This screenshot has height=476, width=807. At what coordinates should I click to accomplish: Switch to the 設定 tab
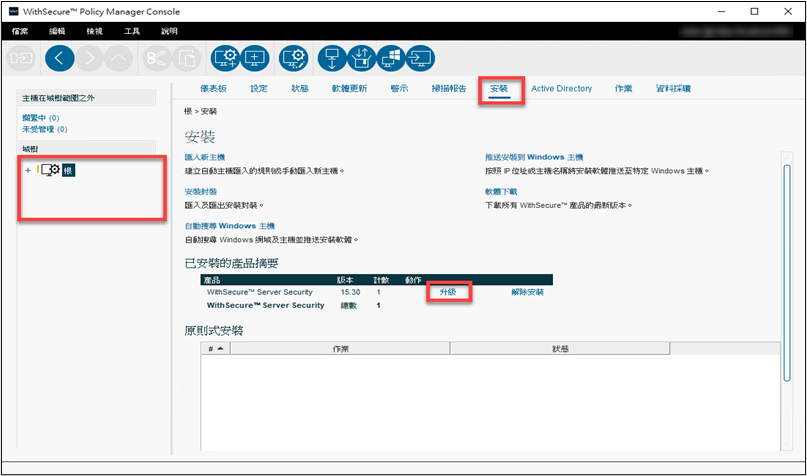[259, 89]
